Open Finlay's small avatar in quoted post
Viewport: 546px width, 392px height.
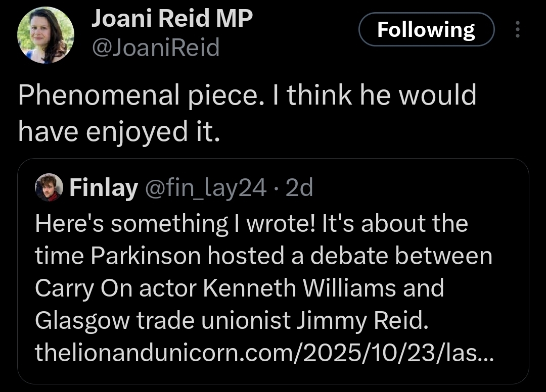(49, 188)
